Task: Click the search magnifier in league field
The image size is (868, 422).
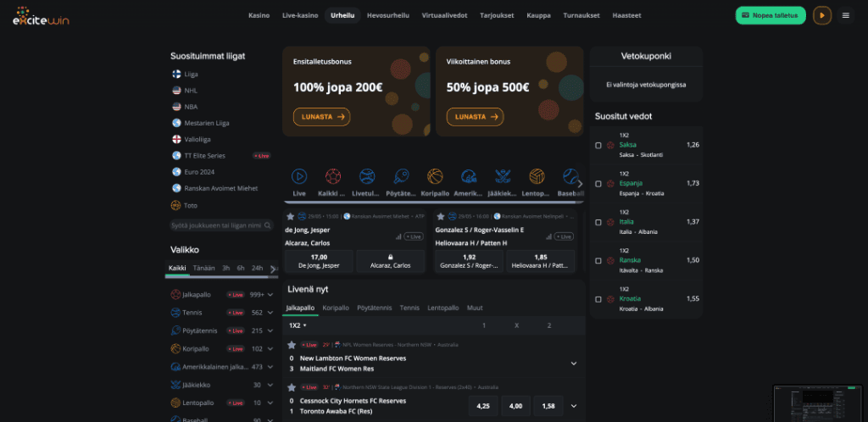Action: click(268, 225)
